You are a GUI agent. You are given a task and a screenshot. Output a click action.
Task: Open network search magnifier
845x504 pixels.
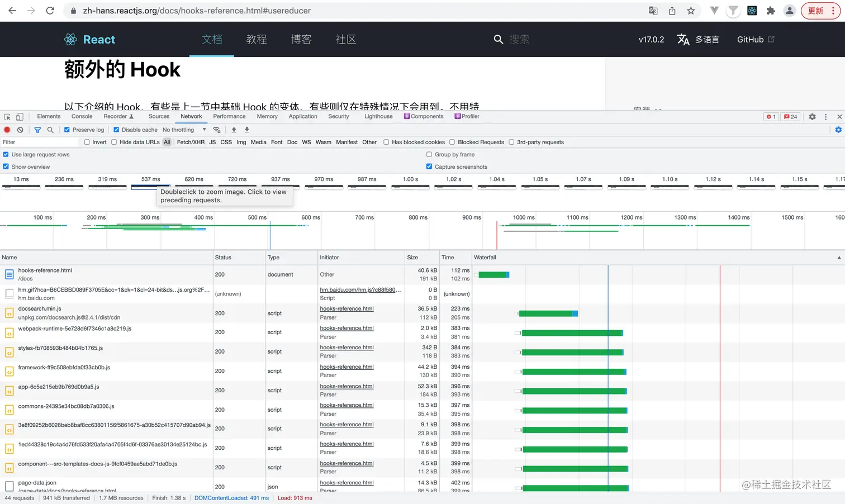[x=50, y=130]
